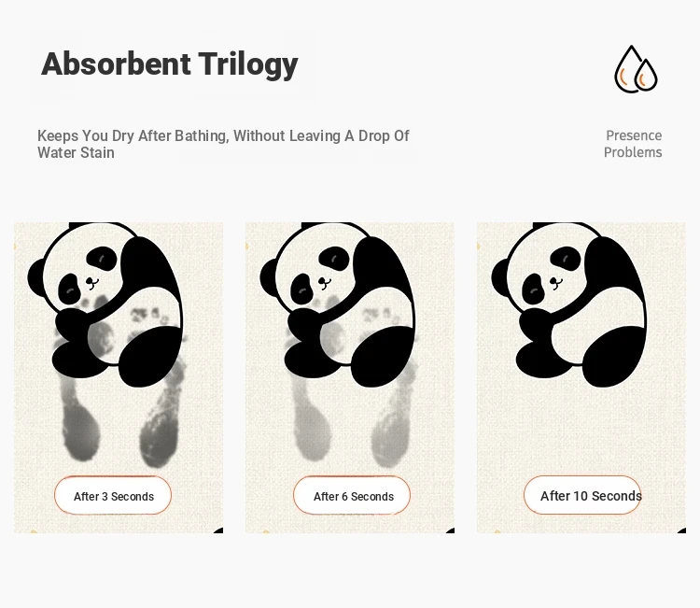Click the water droplets icon
Image resolution: width=700 pixels, height=608 pixels.
coord(636,69)
